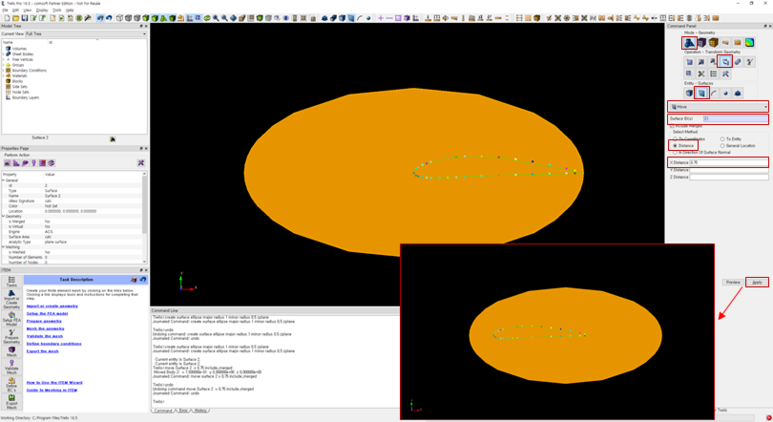
Task: Select the Sheet Bodies tree item
Action: coord(23,54)
